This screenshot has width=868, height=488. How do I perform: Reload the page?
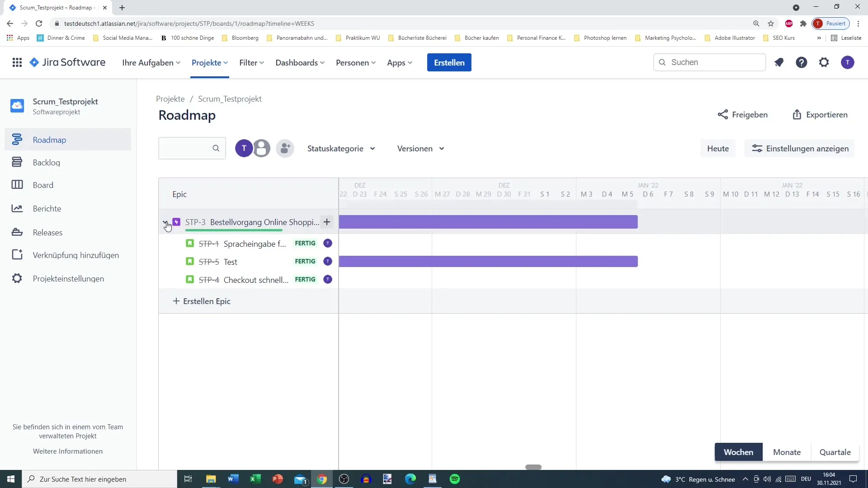pos(39,23)
